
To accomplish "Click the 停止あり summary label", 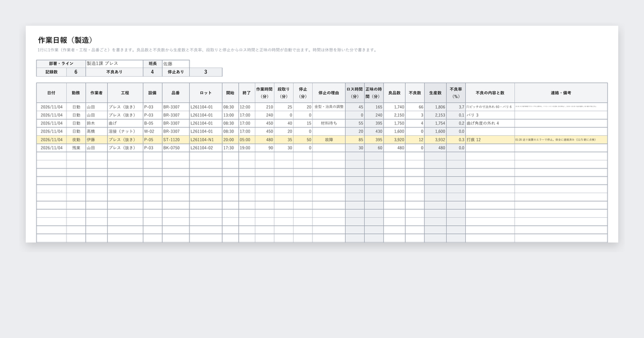I will click(x=175, y=72).
